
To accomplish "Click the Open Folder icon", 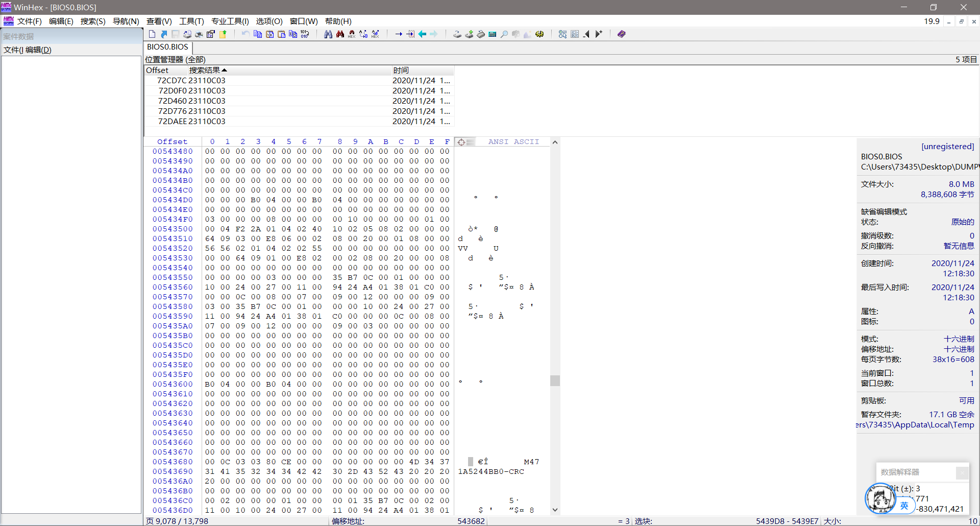I will tap(223, 34).
